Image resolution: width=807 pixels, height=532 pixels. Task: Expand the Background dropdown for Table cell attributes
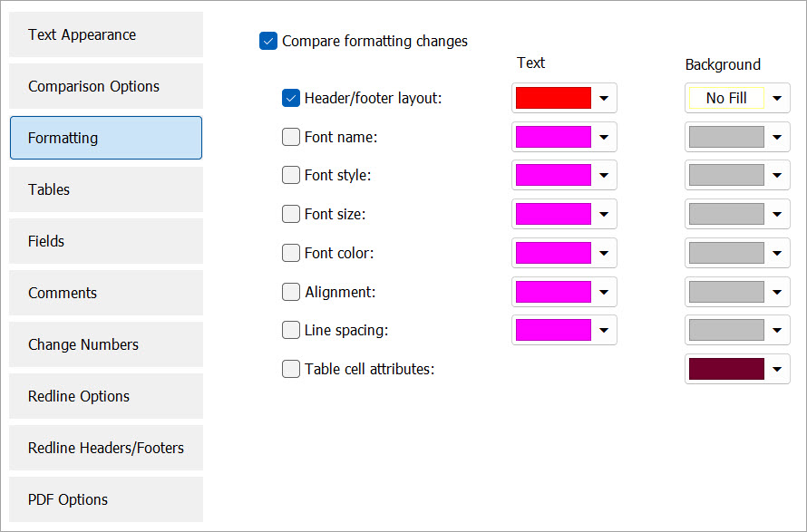pyautogui.click(x=777, y=369)
